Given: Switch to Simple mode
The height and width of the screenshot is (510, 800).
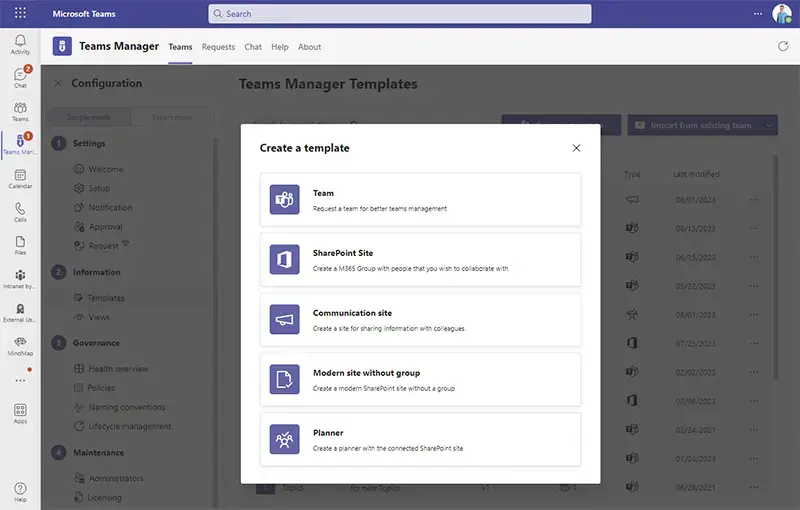Looking at the screenshot, I should [x=89, y=117].
